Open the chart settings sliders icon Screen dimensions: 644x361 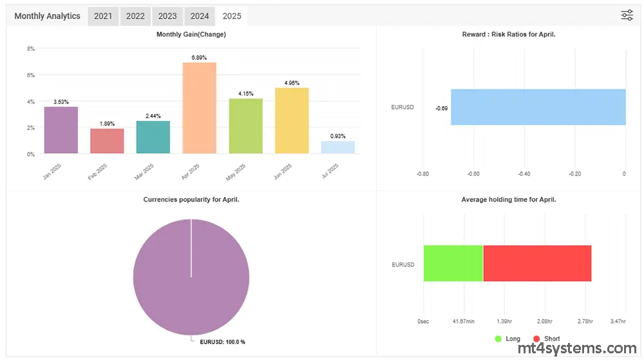[x=627, y=15]
